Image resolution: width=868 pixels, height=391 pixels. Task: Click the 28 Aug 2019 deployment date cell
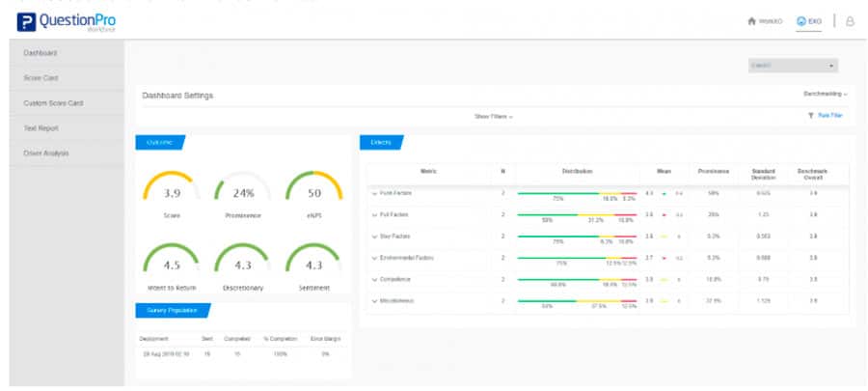[x=167, y=354]
